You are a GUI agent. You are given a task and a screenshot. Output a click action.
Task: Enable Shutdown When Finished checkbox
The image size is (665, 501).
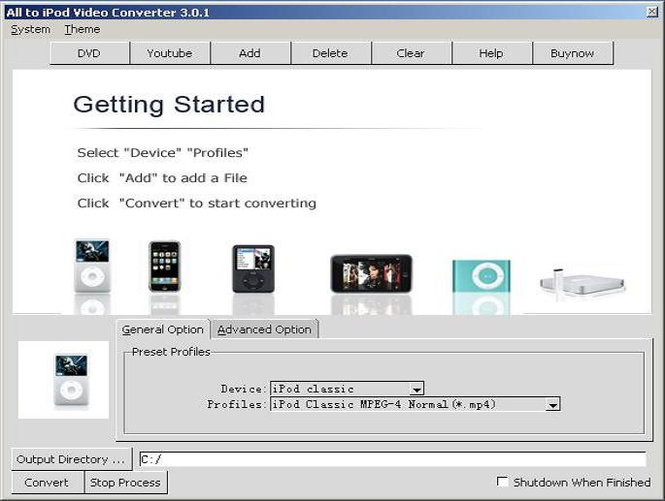tap(502, 481)
